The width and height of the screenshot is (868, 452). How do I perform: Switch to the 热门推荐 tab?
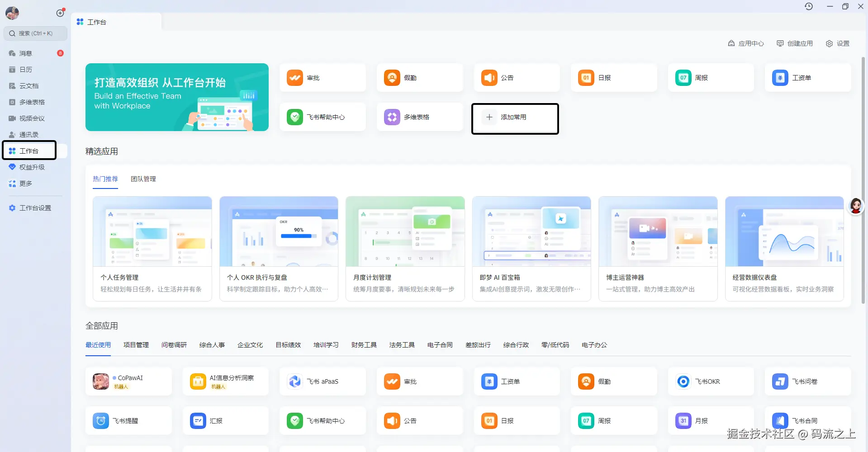click(x=105, y=179)
